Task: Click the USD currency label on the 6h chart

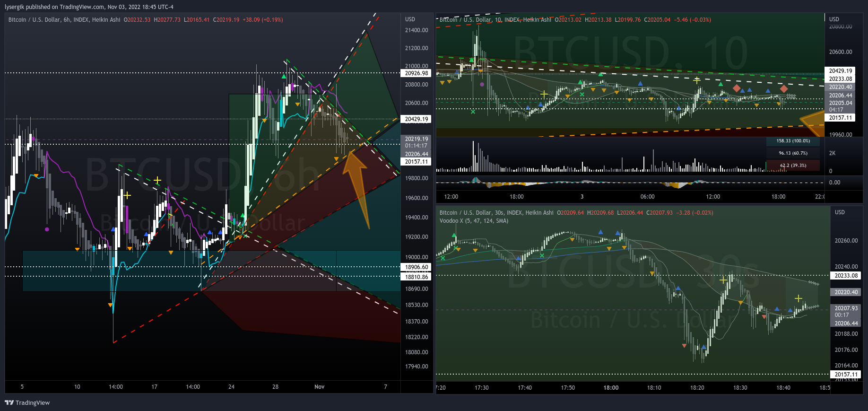Action: (410, 19)
